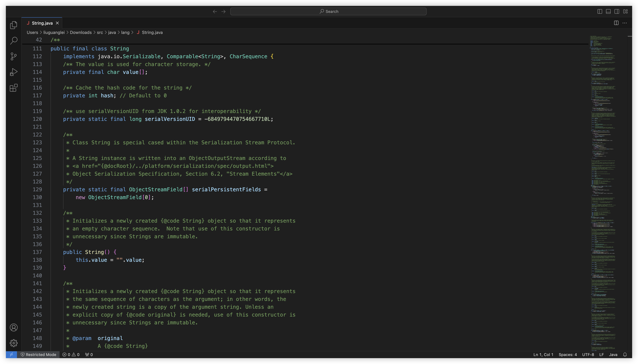Open the editor More Actions ellipsis menu
The height and width of the screenshot is (364, 638).
tap(625, 23)
